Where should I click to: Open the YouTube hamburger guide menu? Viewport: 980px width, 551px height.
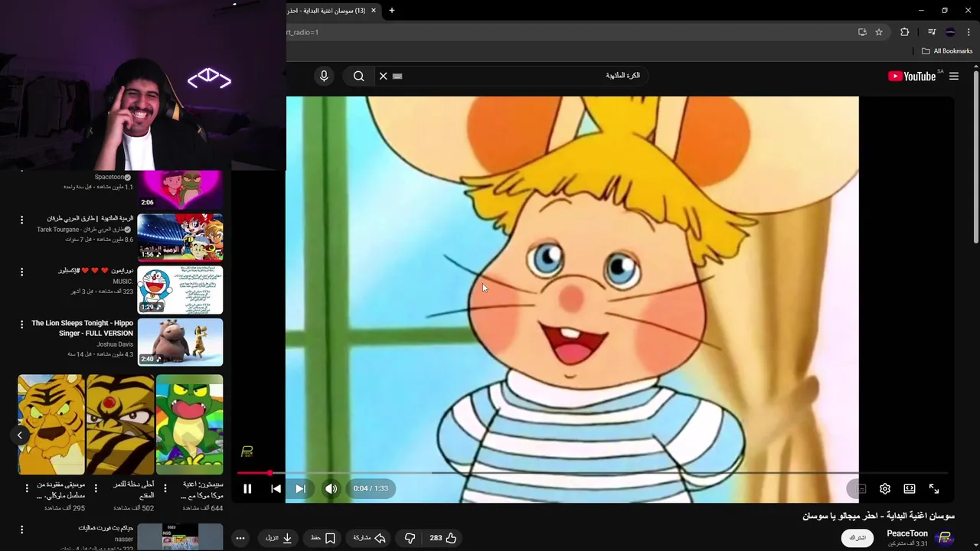click(954, 76)
